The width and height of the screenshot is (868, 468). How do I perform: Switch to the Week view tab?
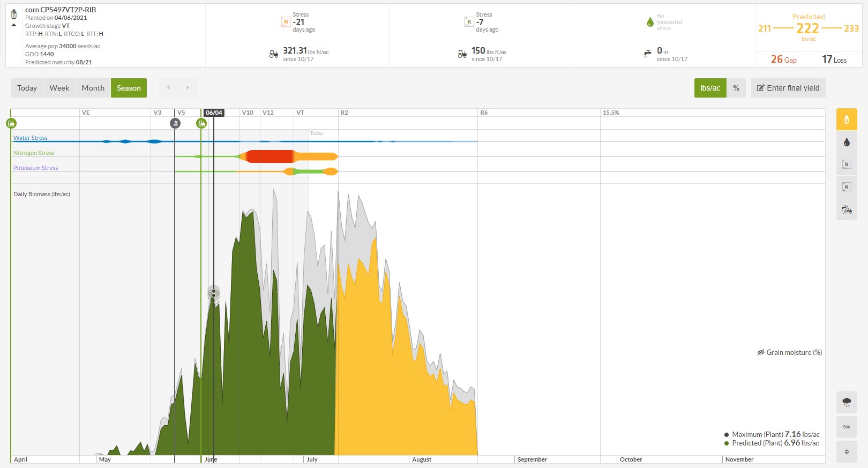pos(59,88)
